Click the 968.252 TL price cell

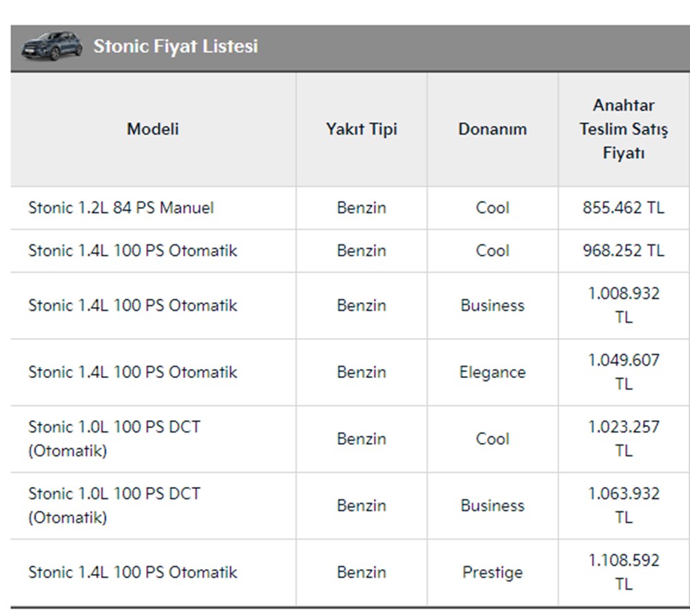pyautogui.click(x=624, y=250)
